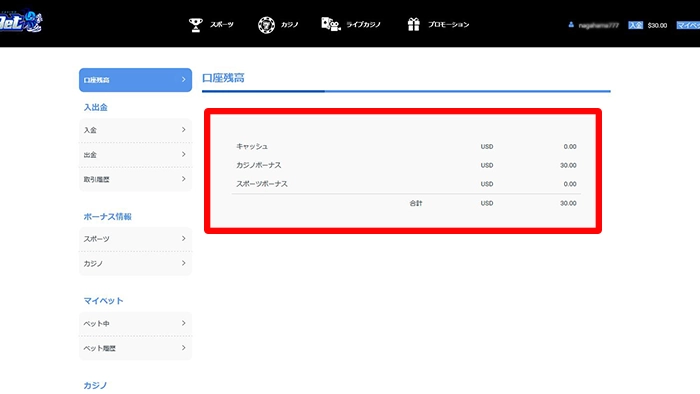Open ベット履歴 in the sidebar
Screen dimensions: 700x394
(x=135, y=348)
